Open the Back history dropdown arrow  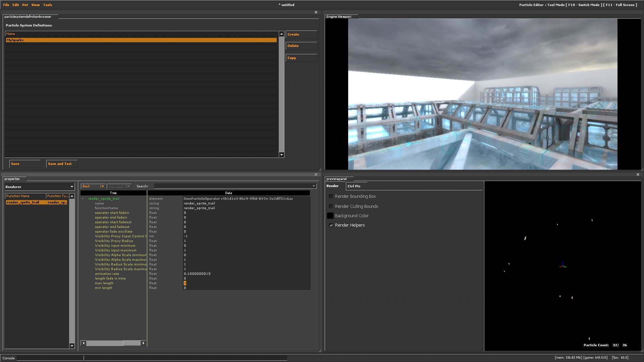102,186
